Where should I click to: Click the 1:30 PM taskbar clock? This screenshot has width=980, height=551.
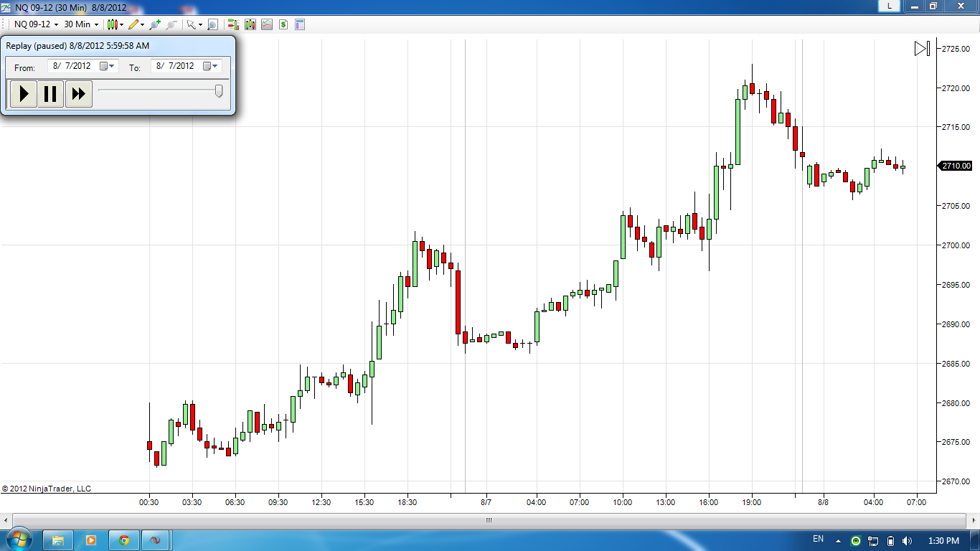tap(943, 540)
